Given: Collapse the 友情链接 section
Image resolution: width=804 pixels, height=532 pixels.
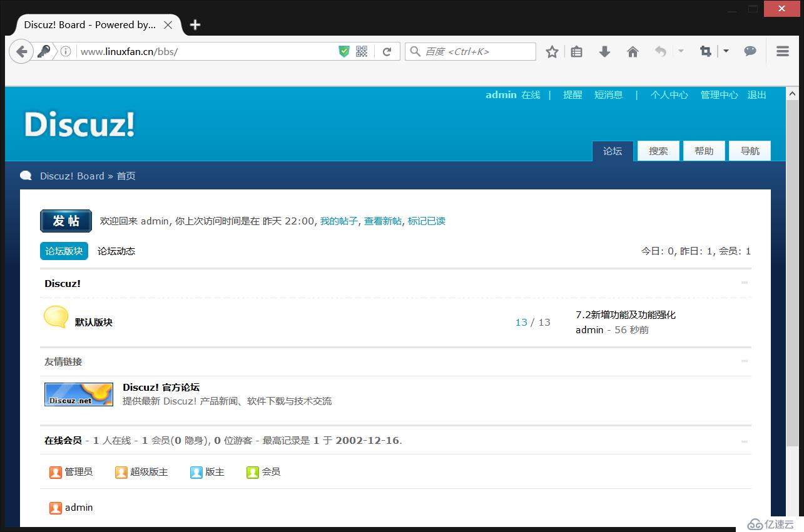Looking at the screenshot, I should [x=745, y=361].
